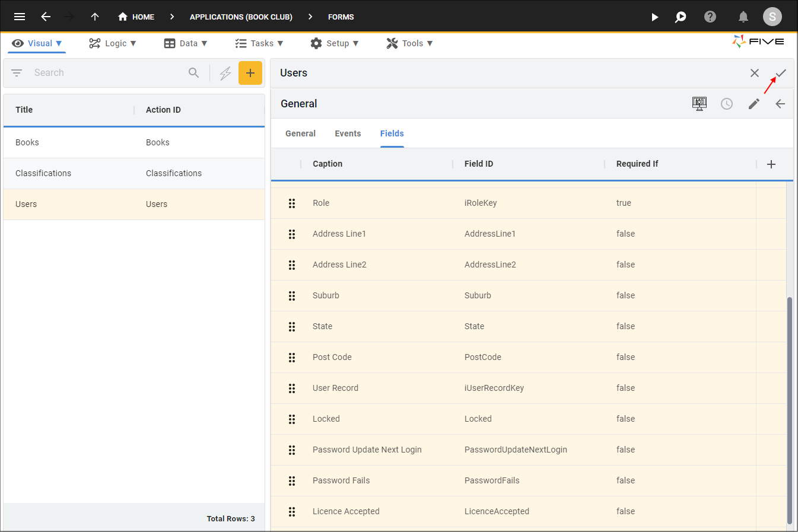This screenshot has width=798, height=532.
Task: Open the Role field caption
Action: point(321,203)
